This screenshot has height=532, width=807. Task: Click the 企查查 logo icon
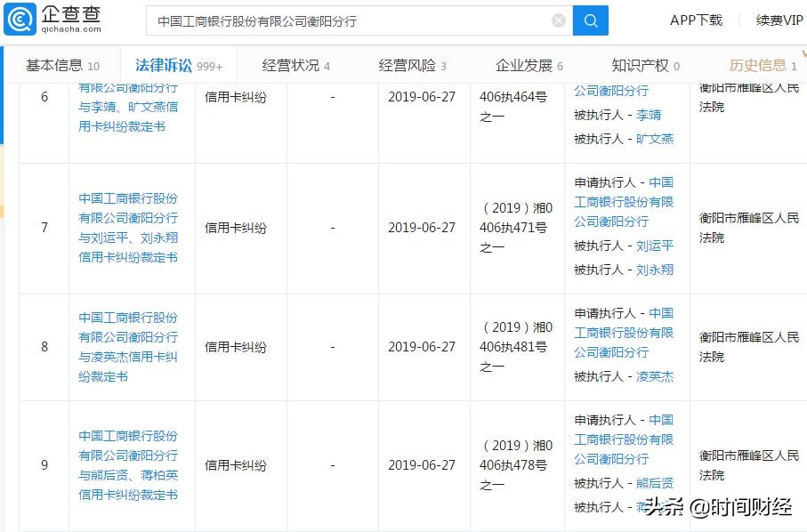pos(18,20)
